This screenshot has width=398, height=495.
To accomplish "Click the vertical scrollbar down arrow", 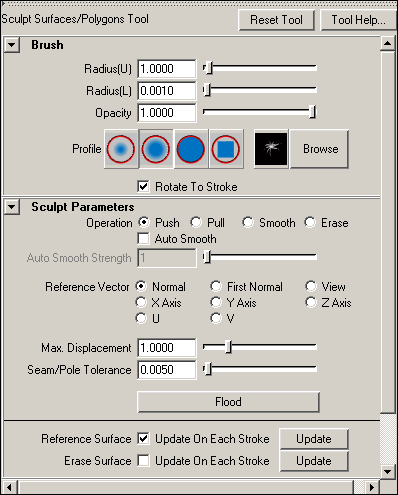I will (x=388, y=471).
